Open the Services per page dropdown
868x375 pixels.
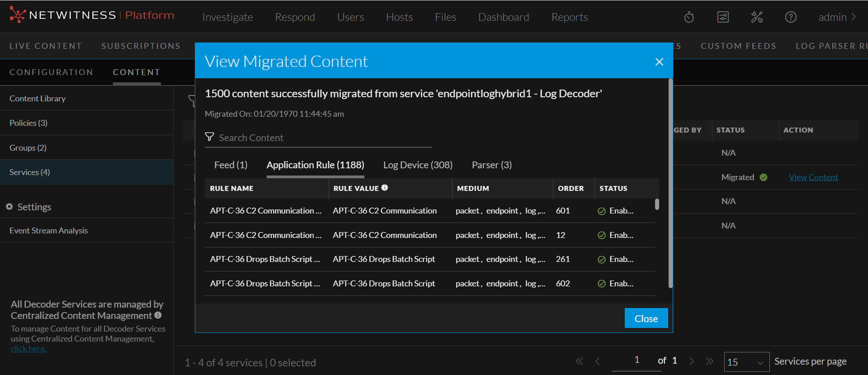[746, 362]
